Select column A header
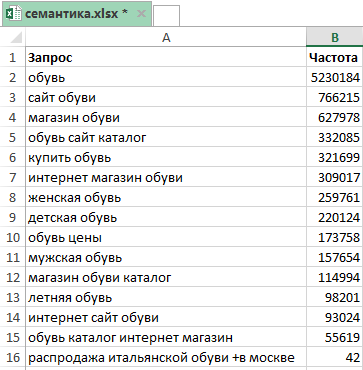The width and height of the screenshot is (363, 370). pos(166,37)
